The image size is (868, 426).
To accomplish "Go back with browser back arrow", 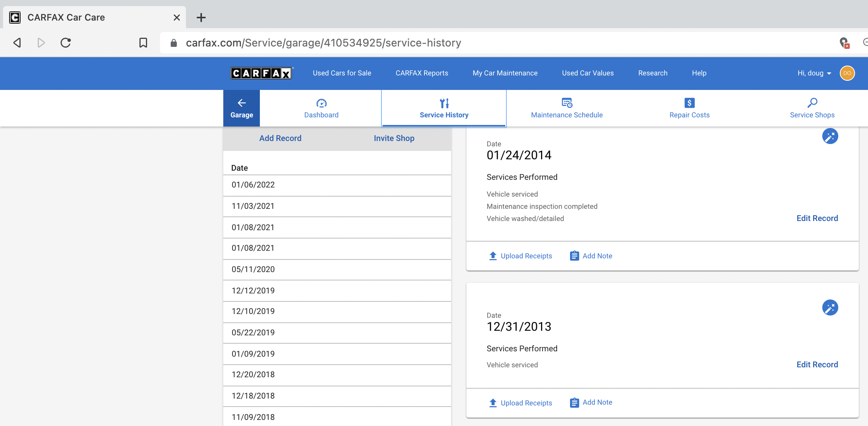I will coord(17,43).
